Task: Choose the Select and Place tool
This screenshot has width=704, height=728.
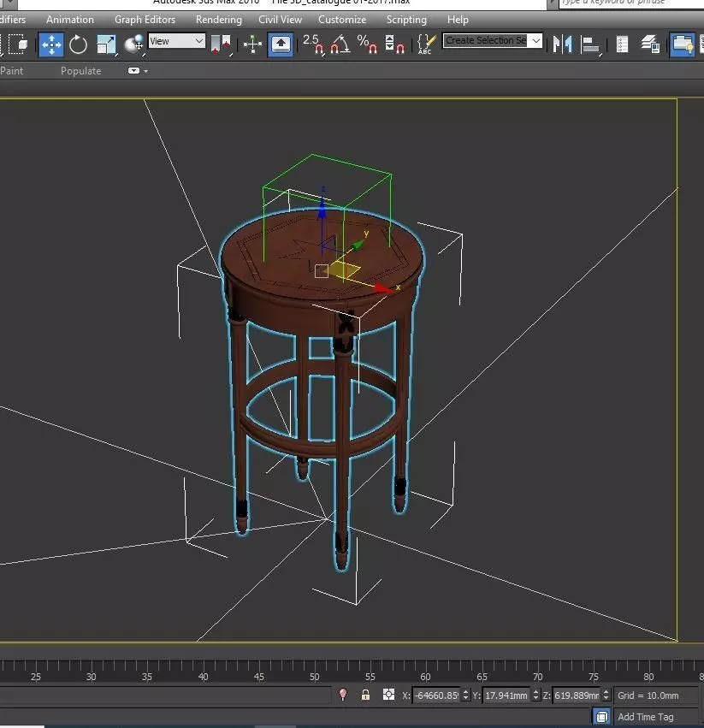Action: [x=134, y=44]
